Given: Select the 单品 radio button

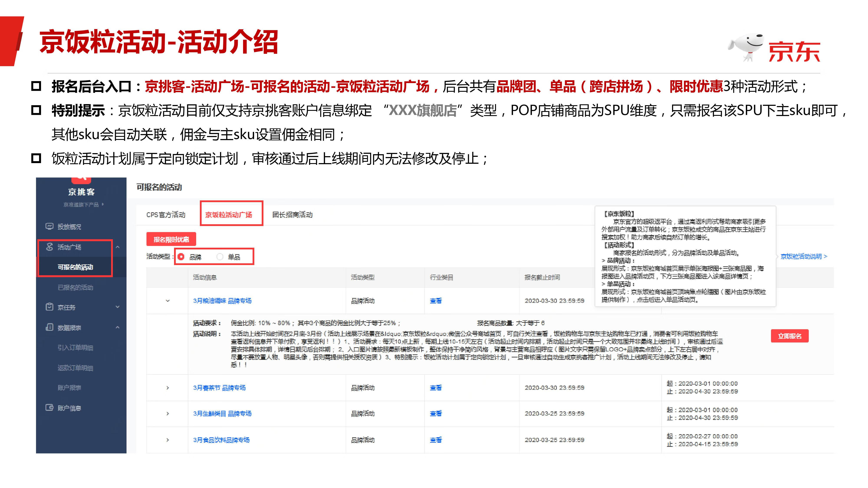Looking at the screenshot, I should click(x=220, y=257).
